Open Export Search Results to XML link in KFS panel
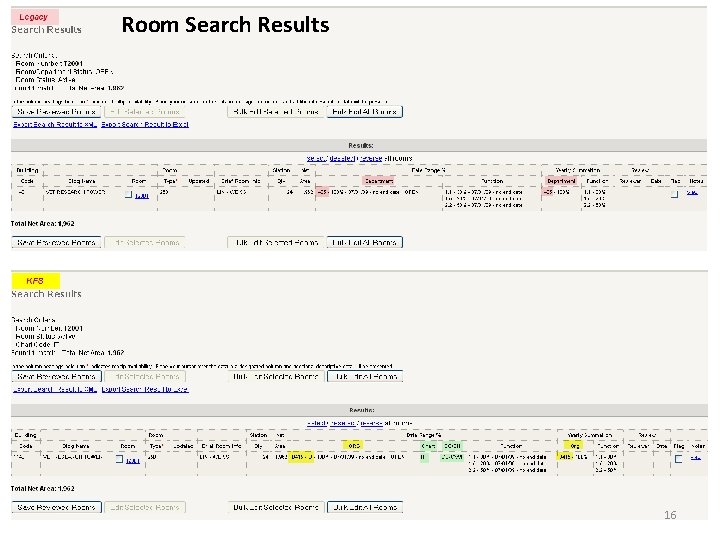The height and width of the screenshot is (540, 720). pos(55,389)
